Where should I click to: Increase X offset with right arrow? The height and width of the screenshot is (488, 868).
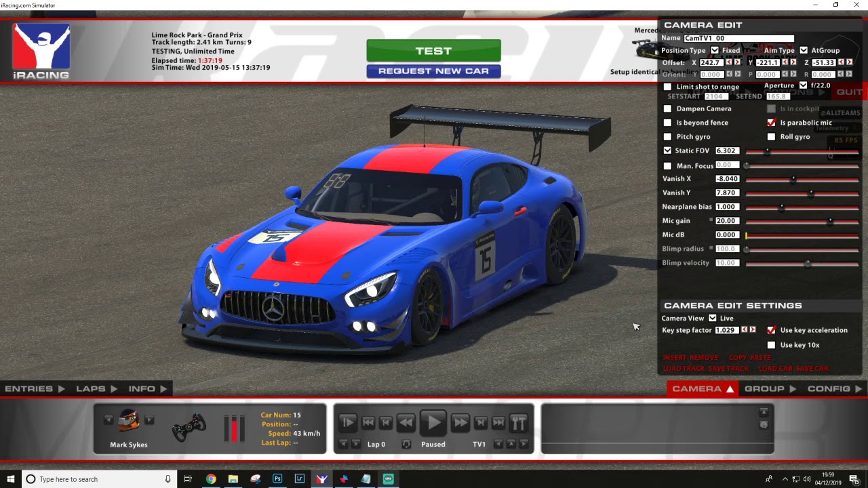737,62
